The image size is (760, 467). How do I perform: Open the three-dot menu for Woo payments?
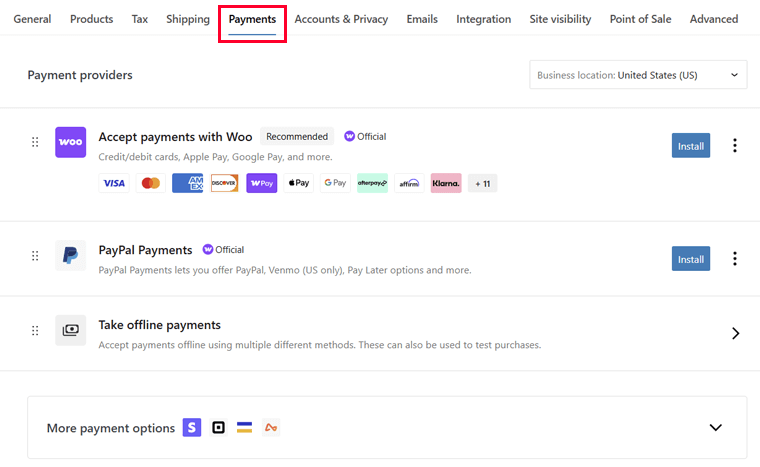click(x=735, y=145)
